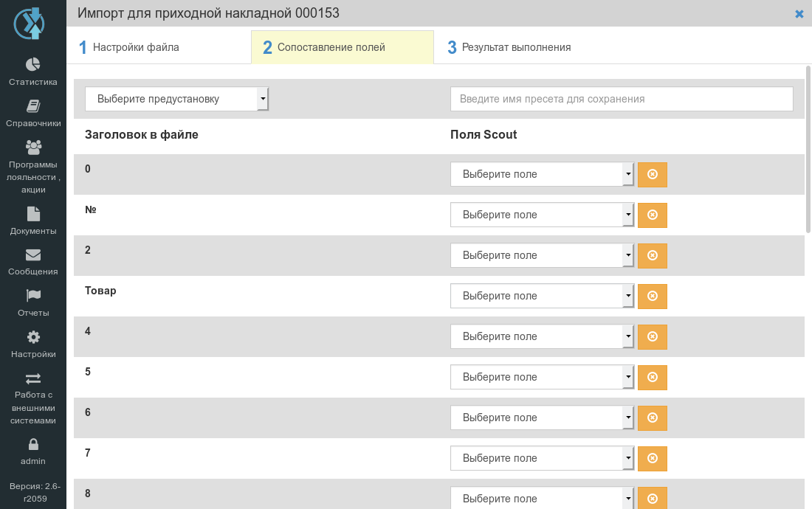Clear field mapping for row 8
812x509 pixels.
coord(653,498)
